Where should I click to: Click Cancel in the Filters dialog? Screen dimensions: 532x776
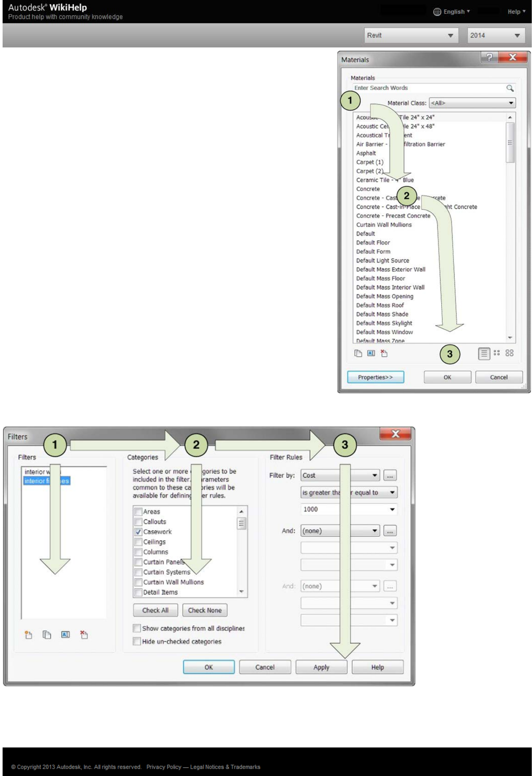pos(265,667)
